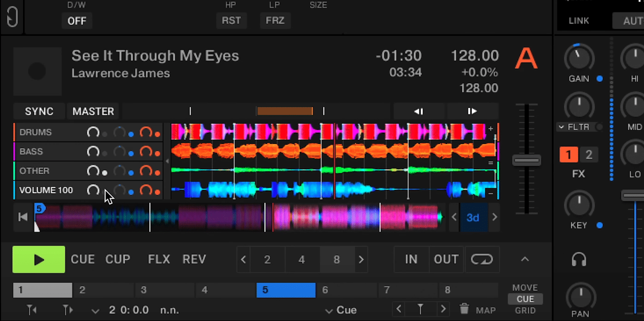Activate SYNC on deck A
Image resolution: width=644 pixels, height=321 pixels.
point(39,111)
